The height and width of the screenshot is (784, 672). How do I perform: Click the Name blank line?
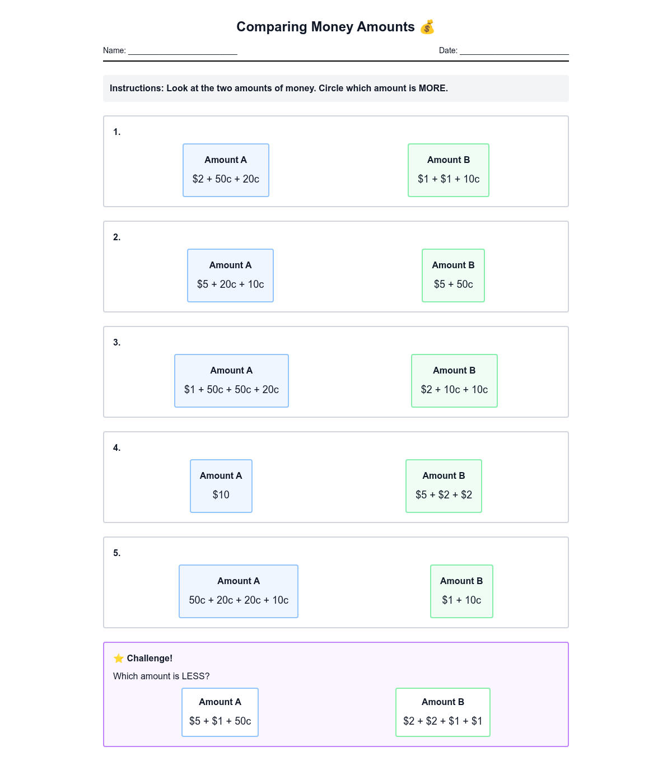tap(183, 51)
